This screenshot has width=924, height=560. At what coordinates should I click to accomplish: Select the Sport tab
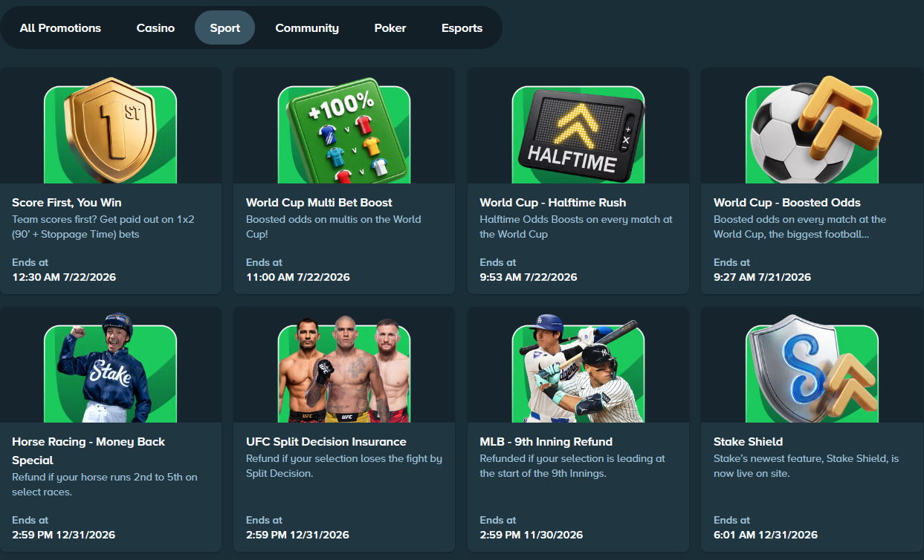coord(224,28)
